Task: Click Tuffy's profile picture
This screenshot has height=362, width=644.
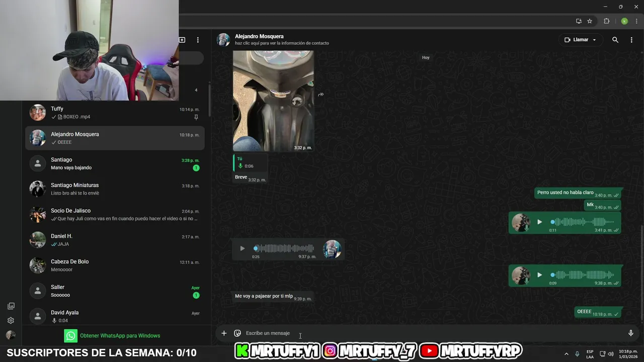Action: click(38, 113)
